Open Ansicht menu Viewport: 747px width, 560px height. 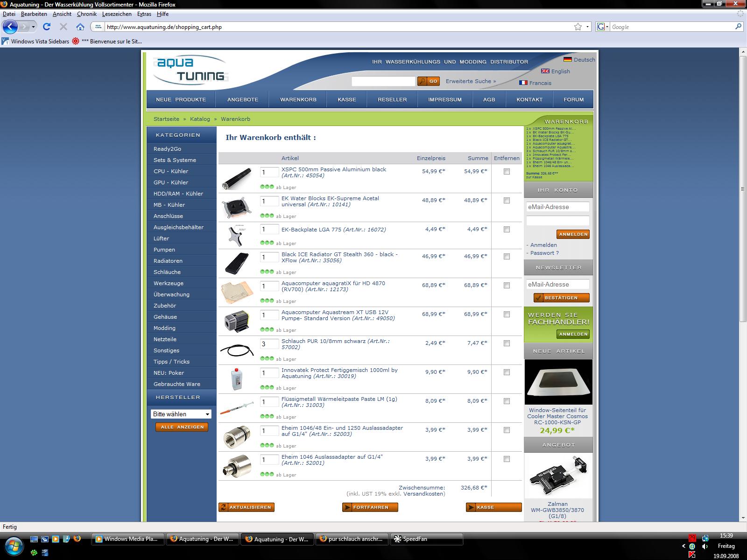tap(62, 14)
